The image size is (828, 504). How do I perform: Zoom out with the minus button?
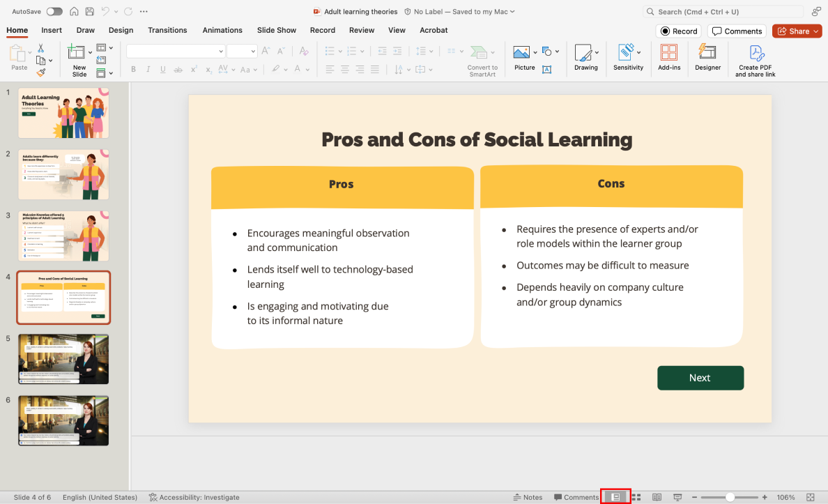click(x=694, y=497)
